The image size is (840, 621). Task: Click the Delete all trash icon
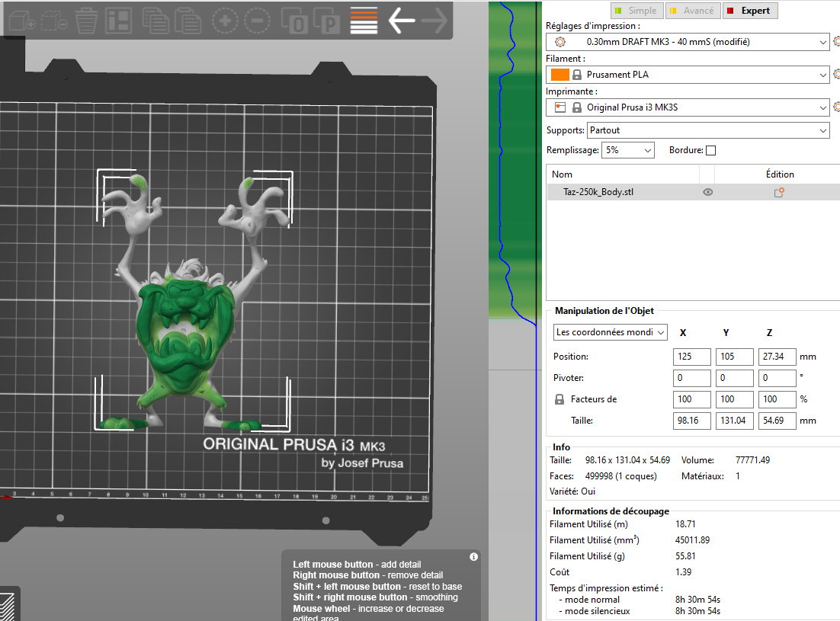(x=86, y=21)
